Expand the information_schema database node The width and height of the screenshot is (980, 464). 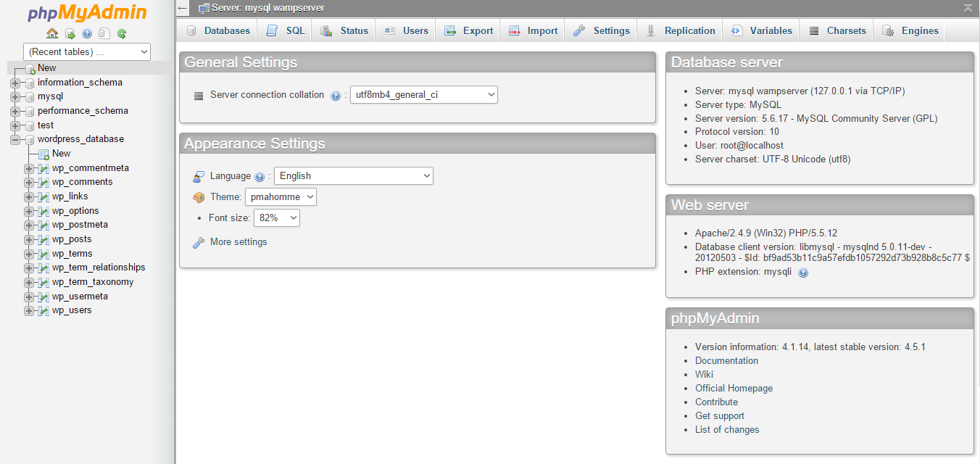tap(15, 83)
